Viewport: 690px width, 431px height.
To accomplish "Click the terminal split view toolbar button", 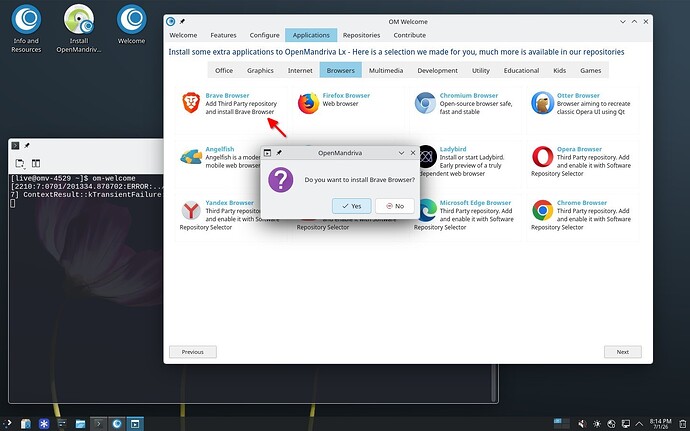I will click(36, 163).
